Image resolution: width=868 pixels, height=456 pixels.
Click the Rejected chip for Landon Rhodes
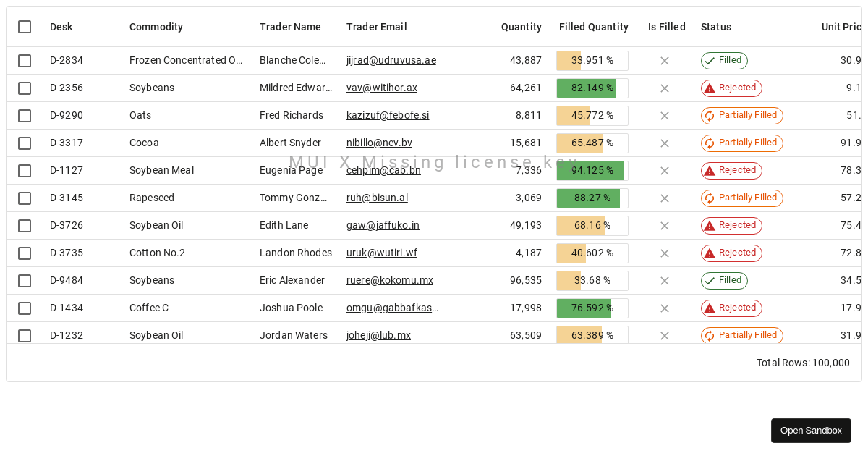[731, 253]
